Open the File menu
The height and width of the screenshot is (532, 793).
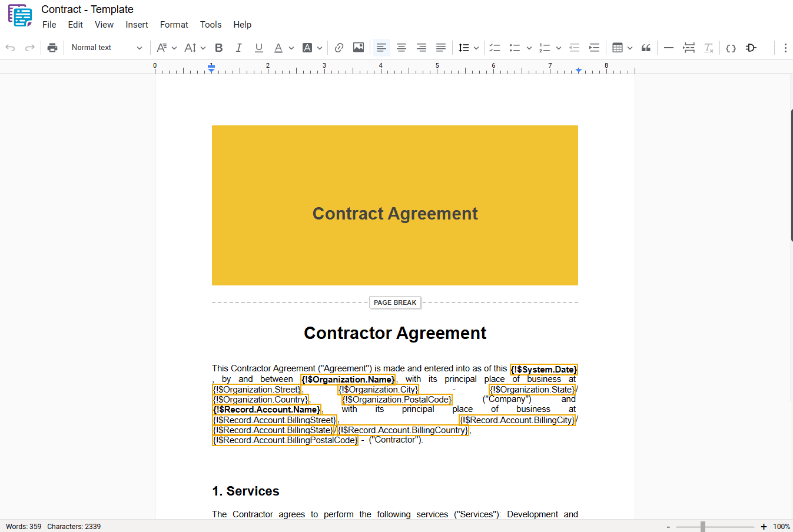(x=49, y=25)
